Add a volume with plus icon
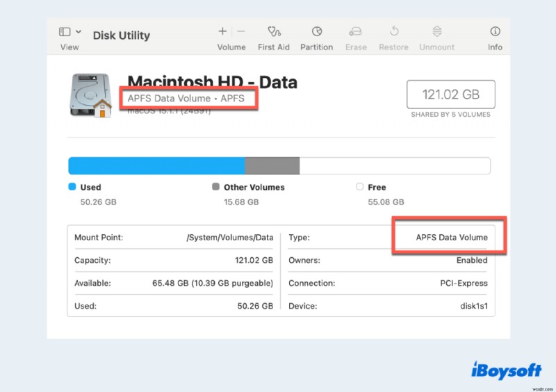This screenshot has height=392, width=556. coord(222,31)
